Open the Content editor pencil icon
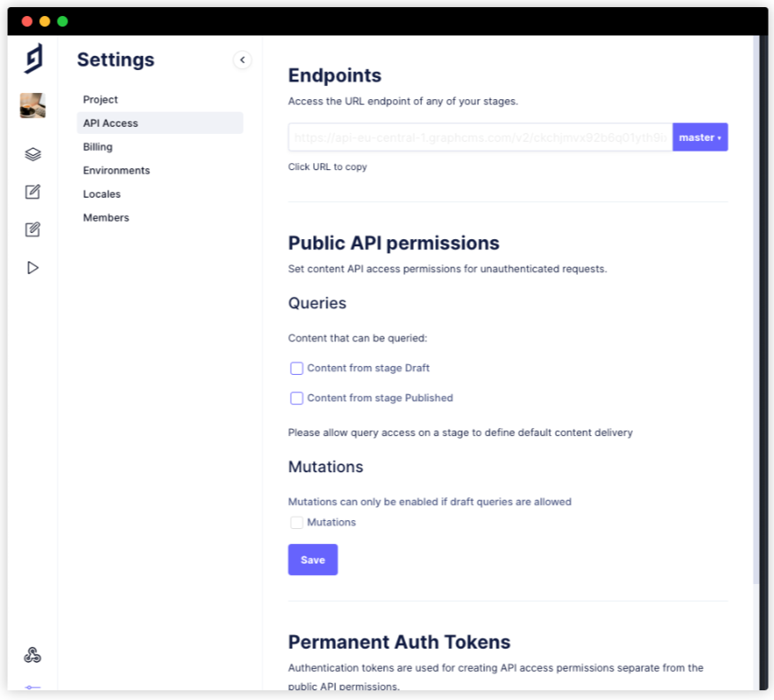 pyautogui.click(x=33, y=191)
